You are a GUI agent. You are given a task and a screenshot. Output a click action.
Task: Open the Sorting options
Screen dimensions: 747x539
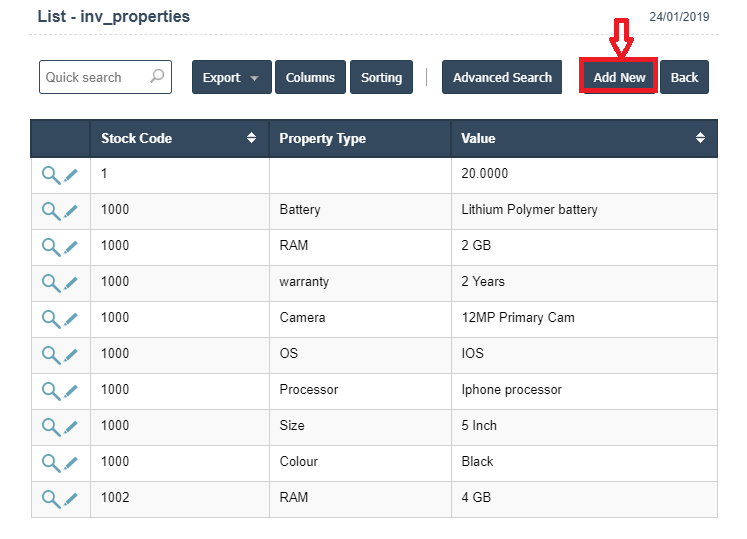click(381, 78)
